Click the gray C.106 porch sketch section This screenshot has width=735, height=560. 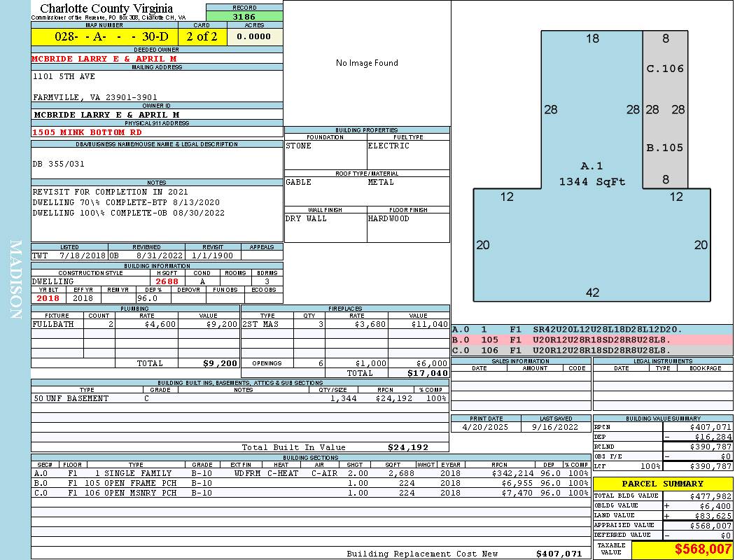pyautogui.click(x=665, y=69)
